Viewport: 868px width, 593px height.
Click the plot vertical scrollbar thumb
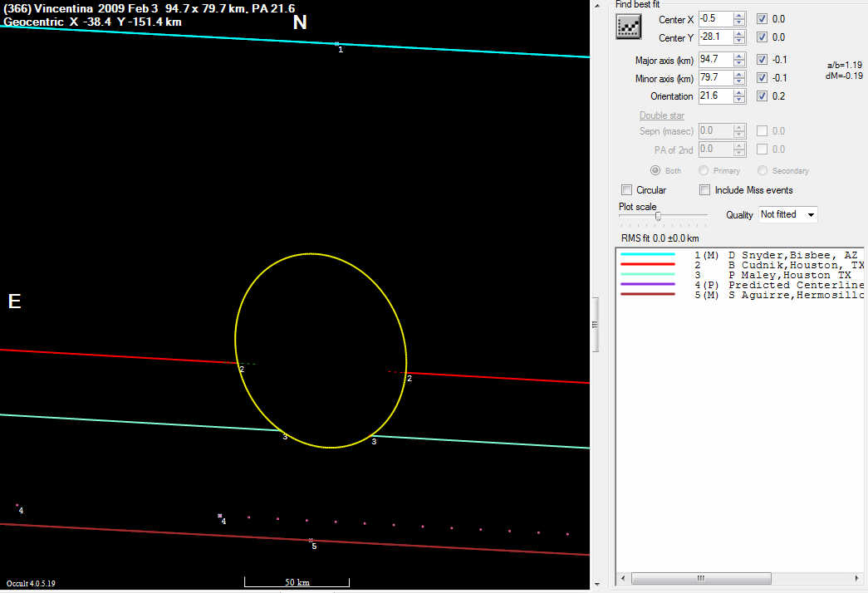pos(596,325)
